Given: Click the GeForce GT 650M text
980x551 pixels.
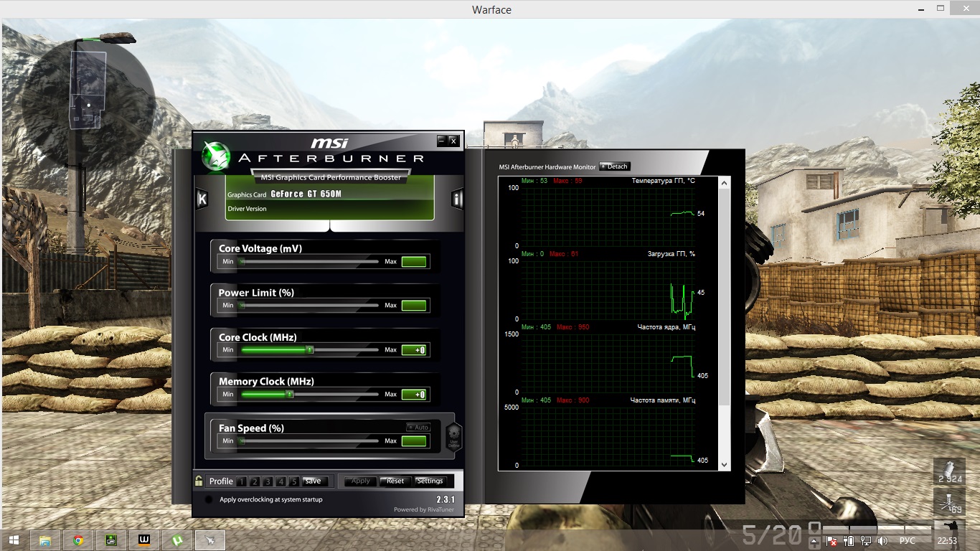Looking at the screenshot, I should pyautogui.click(x=306, y=194).
